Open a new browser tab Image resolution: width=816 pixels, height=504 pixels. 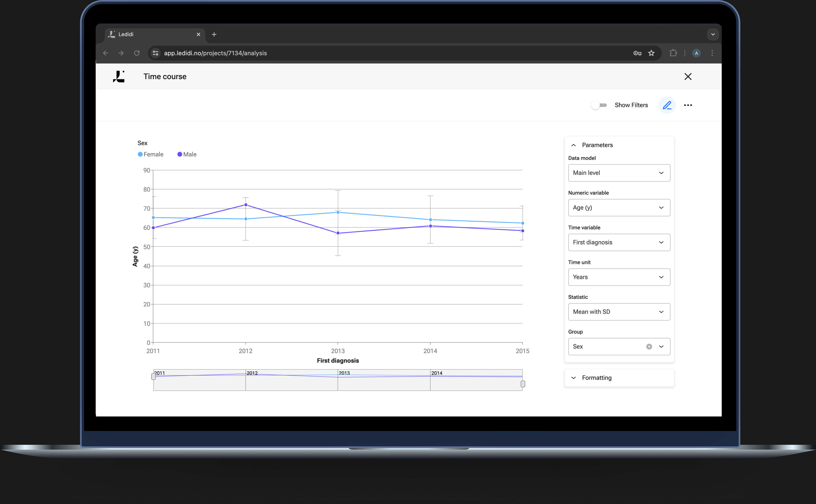pyautogui.click(x=214, y=34)
